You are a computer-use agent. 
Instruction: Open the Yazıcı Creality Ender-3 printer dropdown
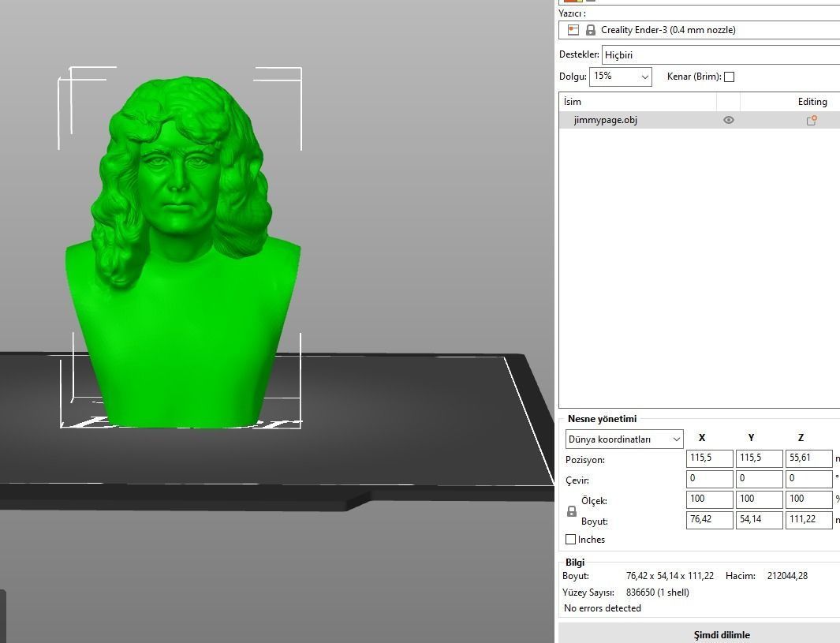pos(699,30)
